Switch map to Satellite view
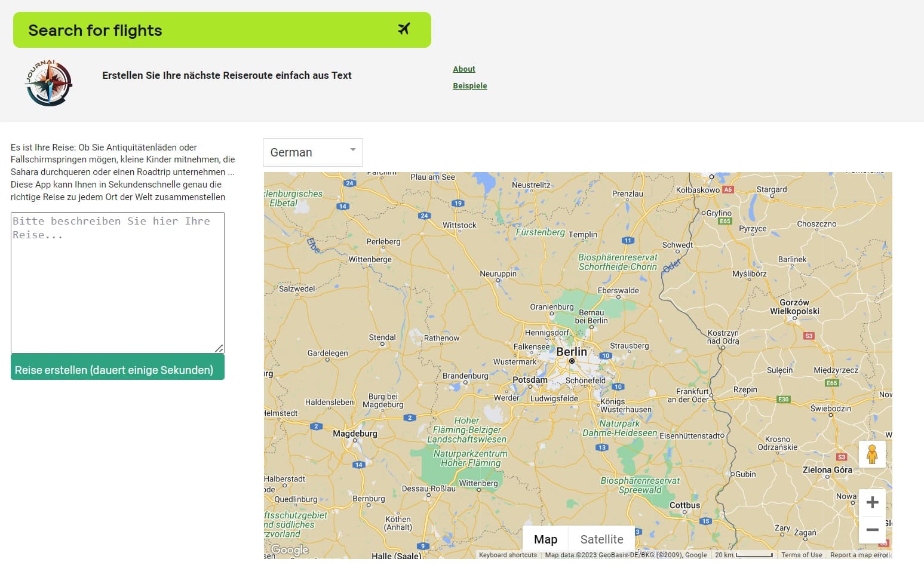Screen dimensions: 924x568 click(601, 539)
